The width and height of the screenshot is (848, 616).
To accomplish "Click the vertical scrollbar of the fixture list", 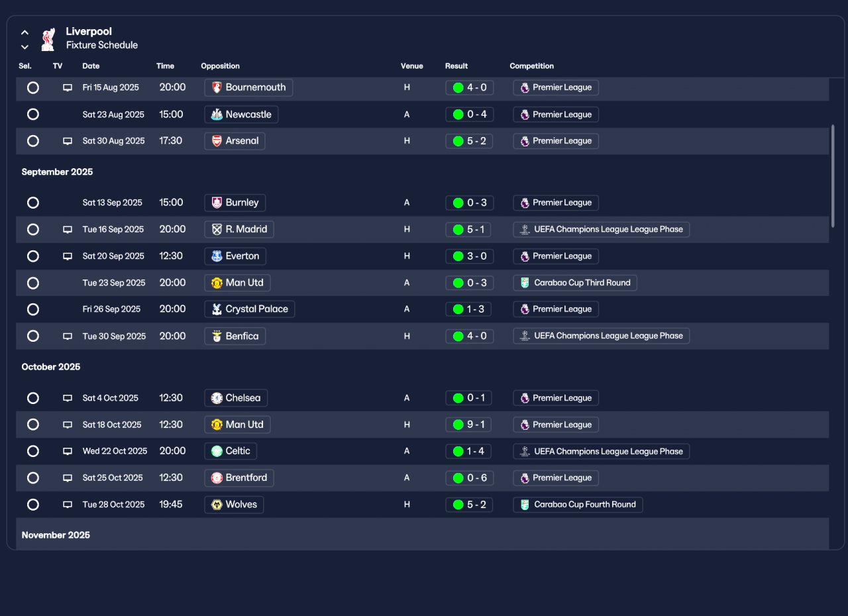I will click(x=833, y=176).
